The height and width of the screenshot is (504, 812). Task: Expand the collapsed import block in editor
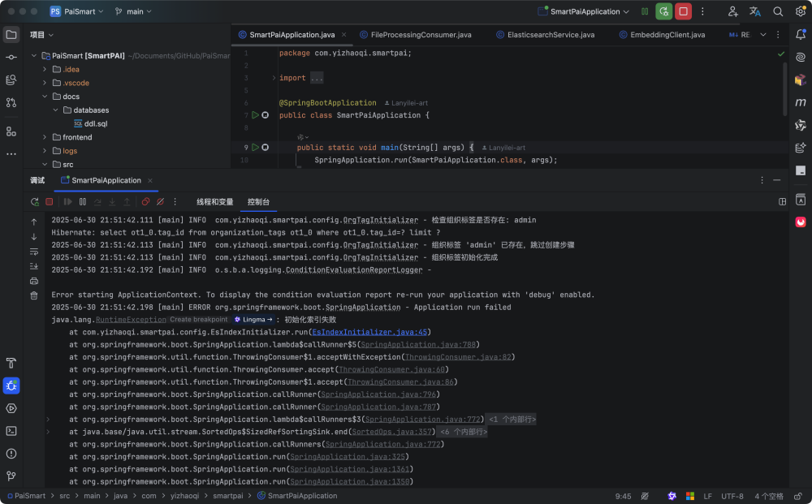316,78
